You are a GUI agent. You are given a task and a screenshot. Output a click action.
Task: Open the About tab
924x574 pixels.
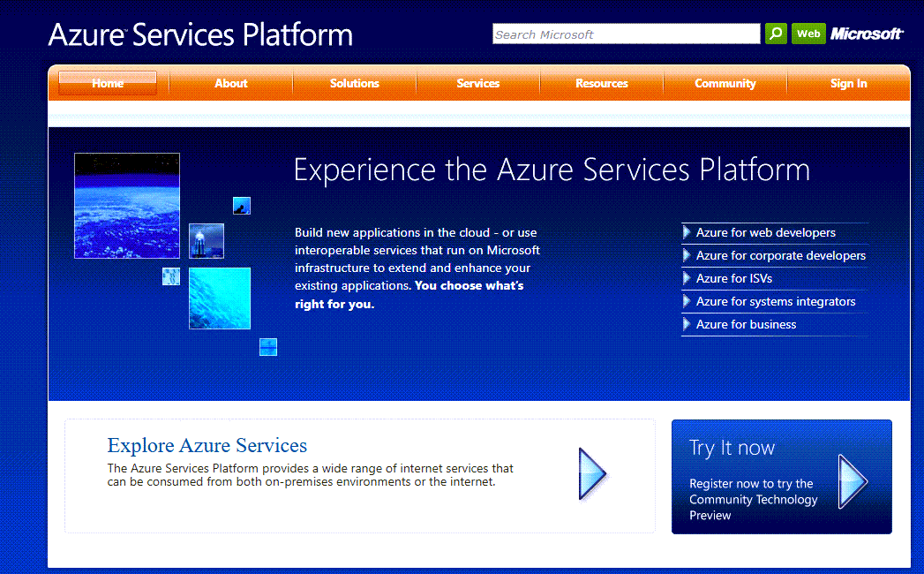click(231, 83)
